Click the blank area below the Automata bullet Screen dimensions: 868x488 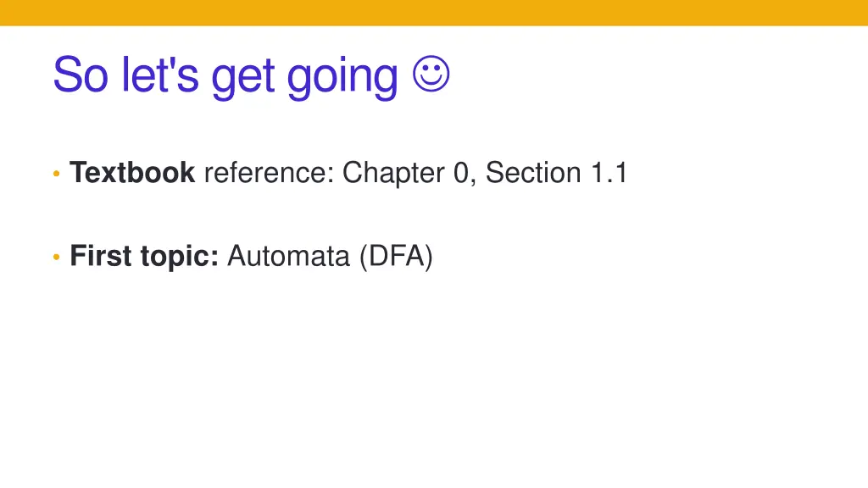(434, 376)
